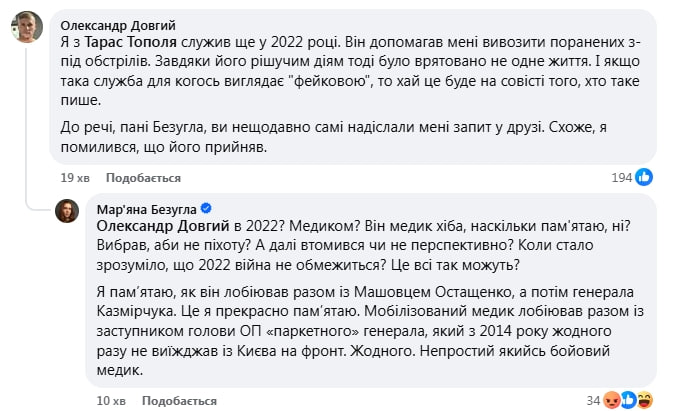Screen dimensions: 682x411
Task: Click the blue like reaction on Bezuhla's reply
Action: click(x=628, y=400)
